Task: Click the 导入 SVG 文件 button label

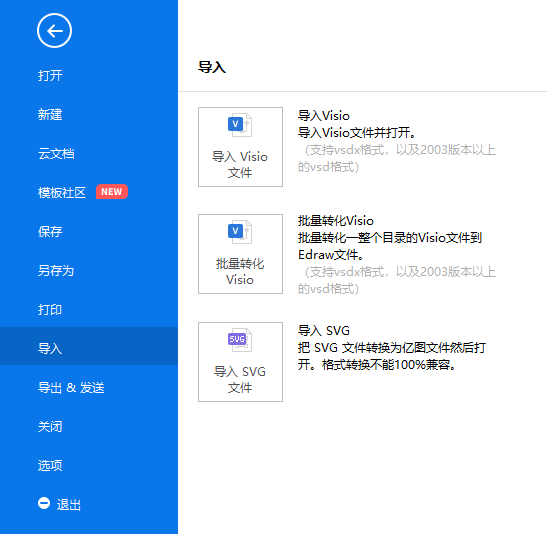Action: pos(240,379)
